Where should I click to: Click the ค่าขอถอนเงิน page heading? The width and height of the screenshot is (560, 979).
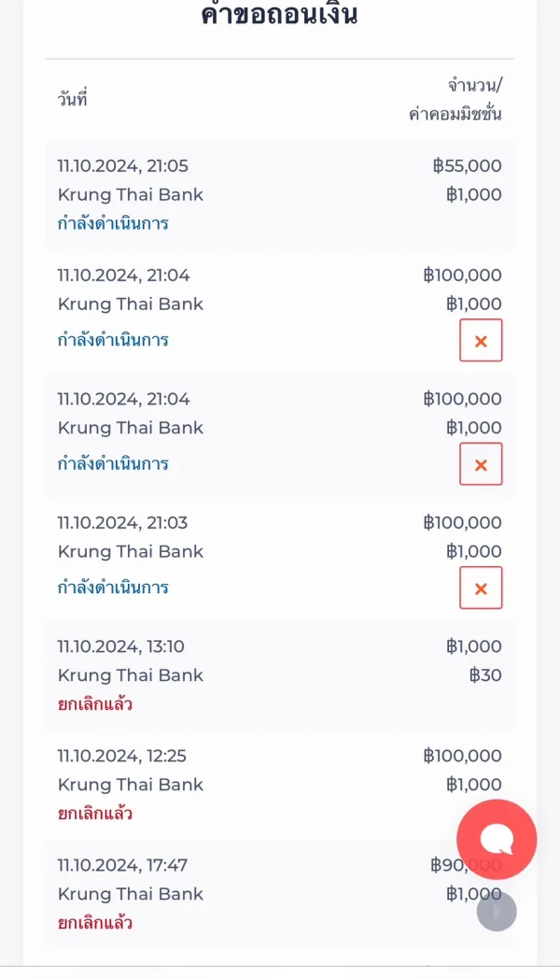(279, 16)
